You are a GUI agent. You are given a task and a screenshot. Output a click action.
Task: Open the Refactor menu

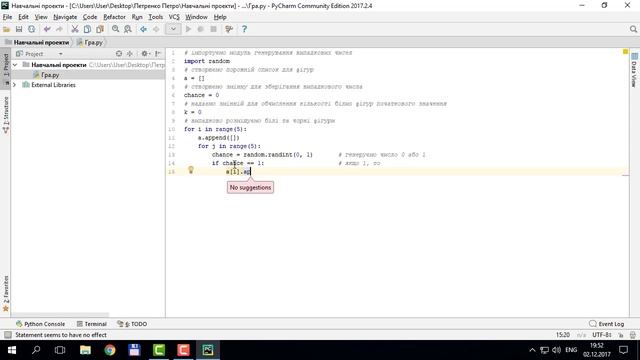[114, 17]
